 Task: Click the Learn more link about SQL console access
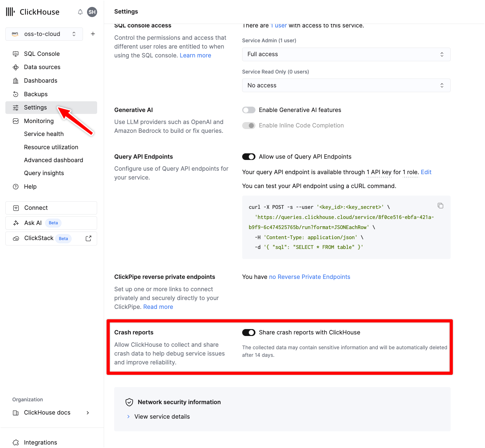(195, 55)
